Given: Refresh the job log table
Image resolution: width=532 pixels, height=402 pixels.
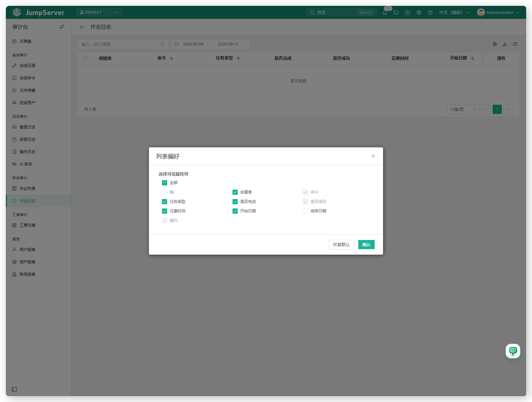Looking at the screenshot, I should pyautogui.click(x=515, y=44).
